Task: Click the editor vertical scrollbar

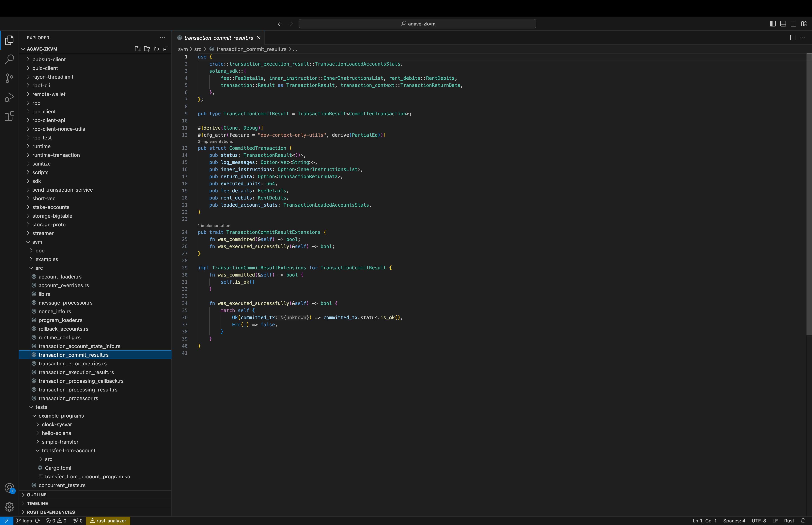Action: tap(809, 194)
